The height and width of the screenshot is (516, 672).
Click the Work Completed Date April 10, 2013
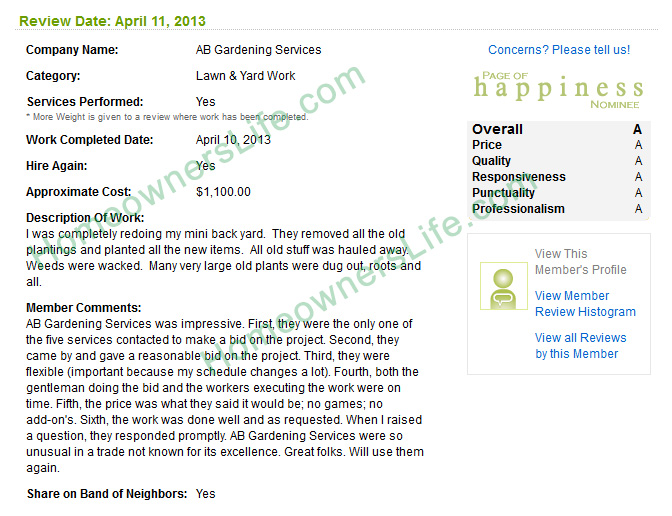233,140
